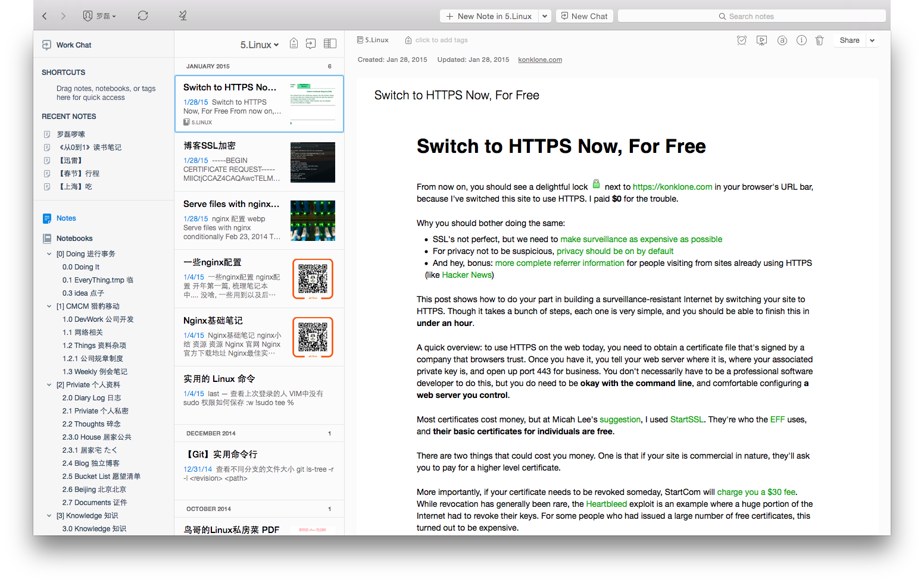Open the 5.Linux notebook title dropdown

pyautogui.click(x=260, y=45)
